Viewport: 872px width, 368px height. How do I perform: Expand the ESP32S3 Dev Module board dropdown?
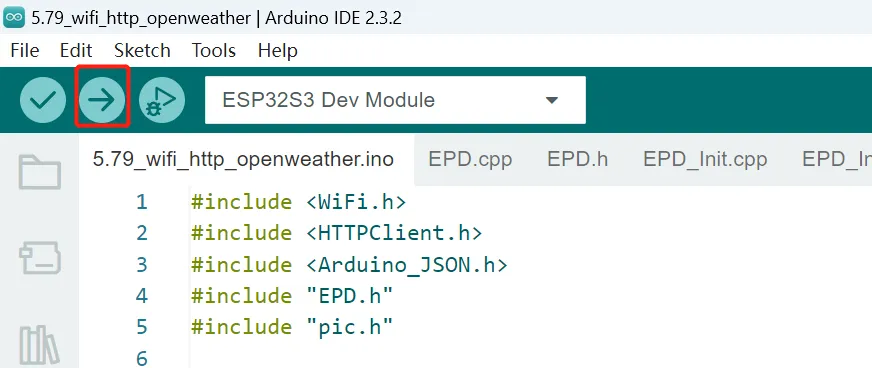(x=395, y=100)
